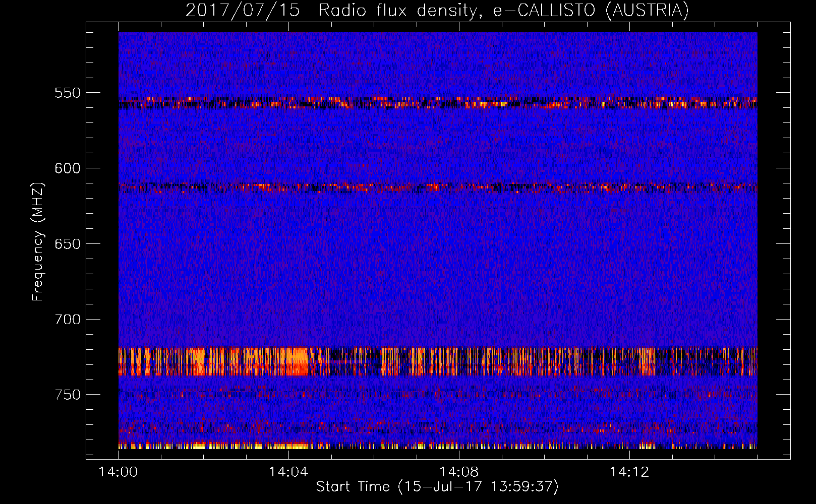The height and width of the screenshot is (504, 816).
Task: Click the 14:04 time tick label
Action: click(x=288, y=472)
